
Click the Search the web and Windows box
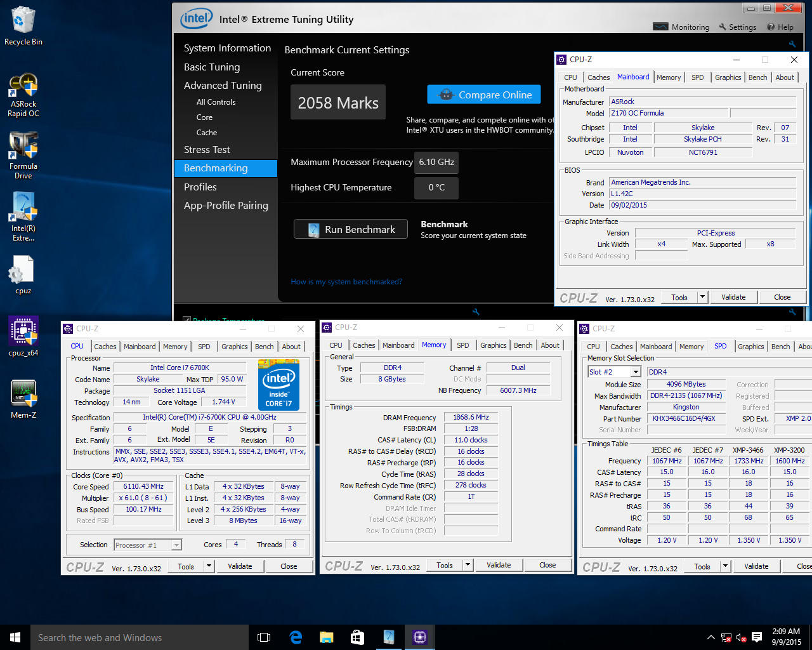tap(140, 637)
